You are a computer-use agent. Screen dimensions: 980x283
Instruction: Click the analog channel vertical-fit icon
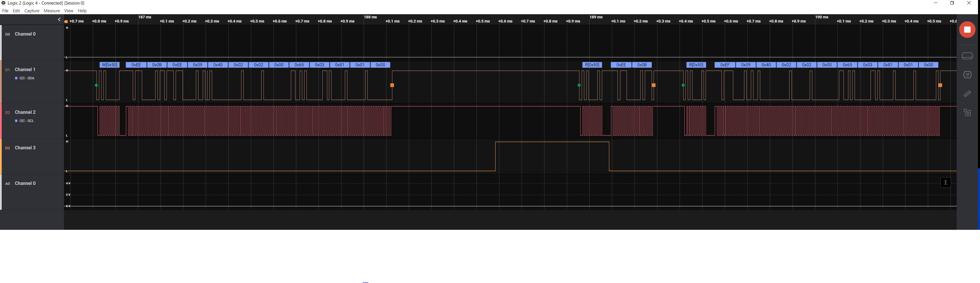coord(945,183)
